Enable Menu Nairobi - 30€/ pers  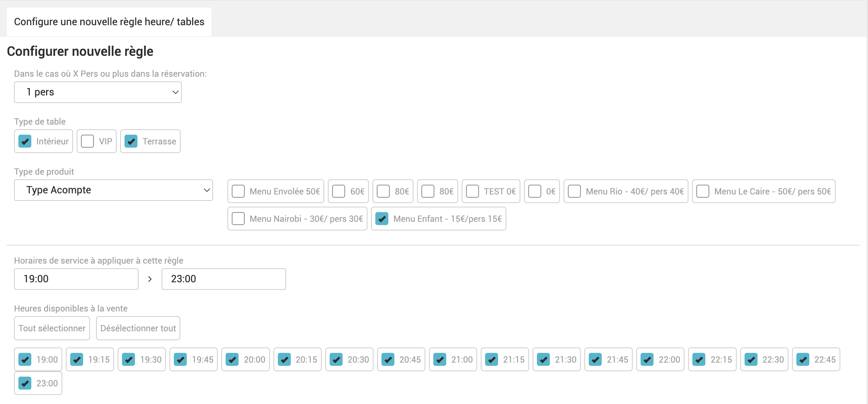tap(238, 219)
